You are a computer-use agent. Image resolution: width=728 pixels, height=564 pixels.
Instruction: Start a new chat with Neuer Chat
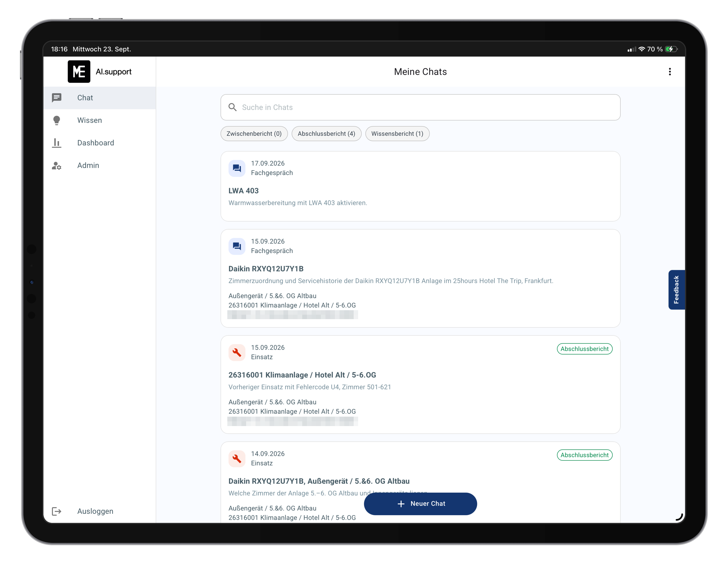[x=420, y=504]
